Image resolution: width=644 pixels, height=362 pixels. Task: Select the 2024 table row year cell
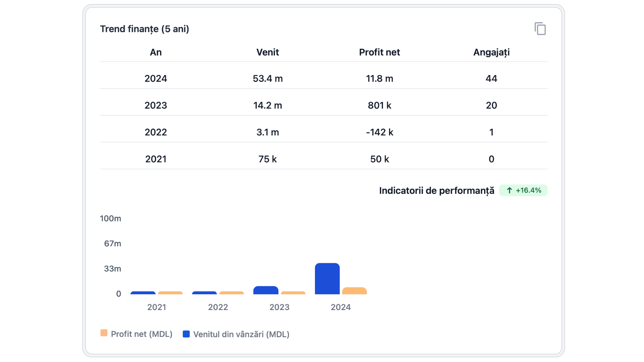point(156,78)
